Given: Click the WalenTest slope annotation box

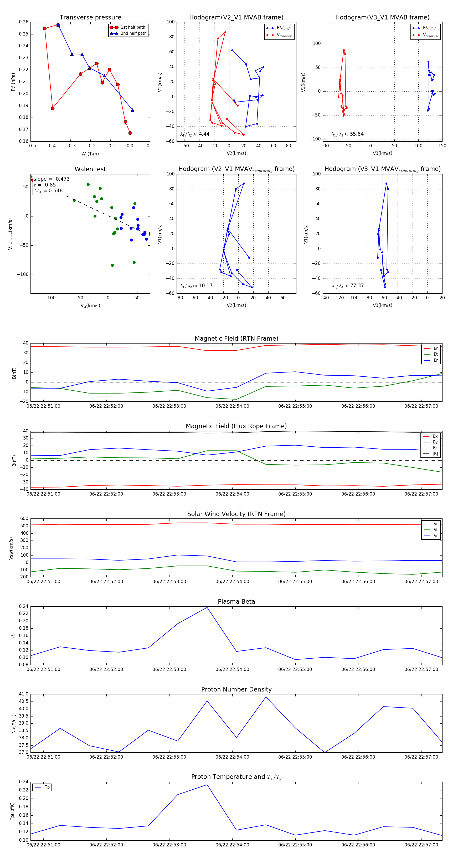Looking at the screenshot, I should coord(52,185).
